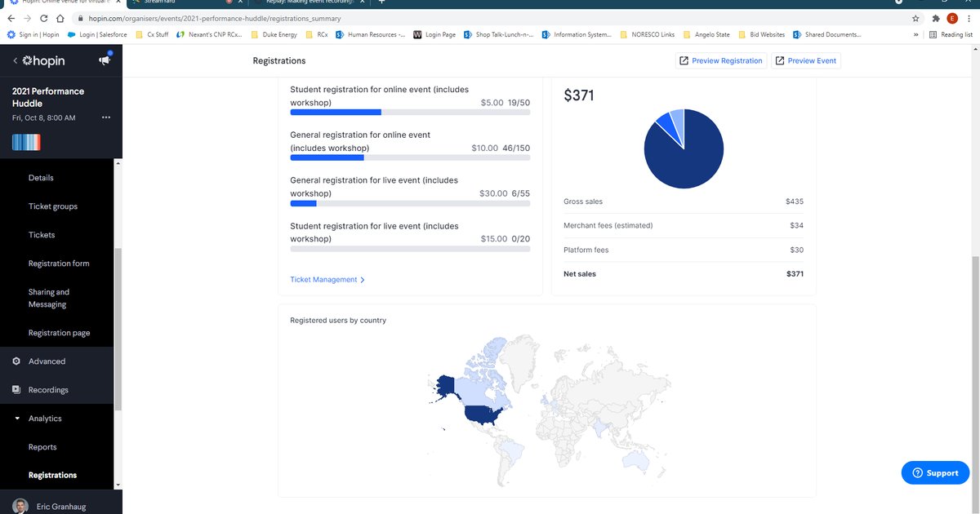
Task: Click Eric Granhaug's profile avatar
Action: tap(20, 507)
